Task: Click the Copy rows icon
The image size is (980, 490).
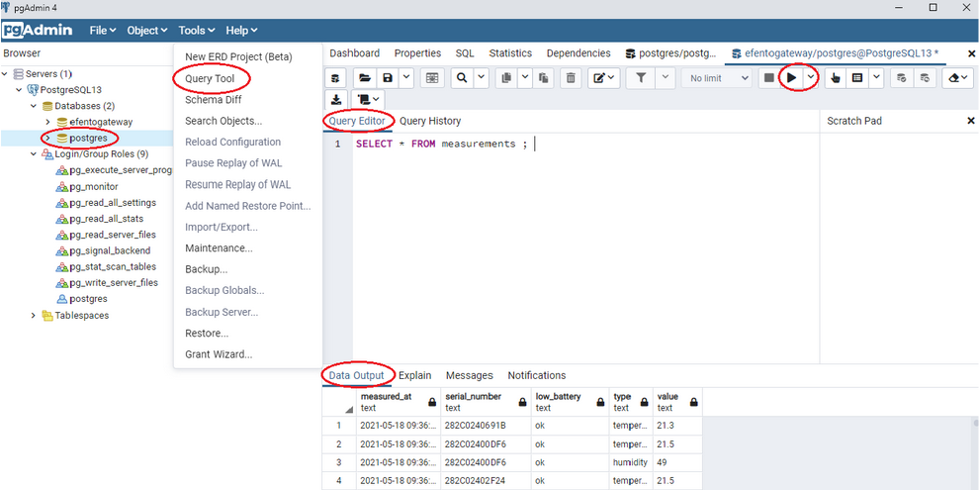Action: click(x=506, y=78)
